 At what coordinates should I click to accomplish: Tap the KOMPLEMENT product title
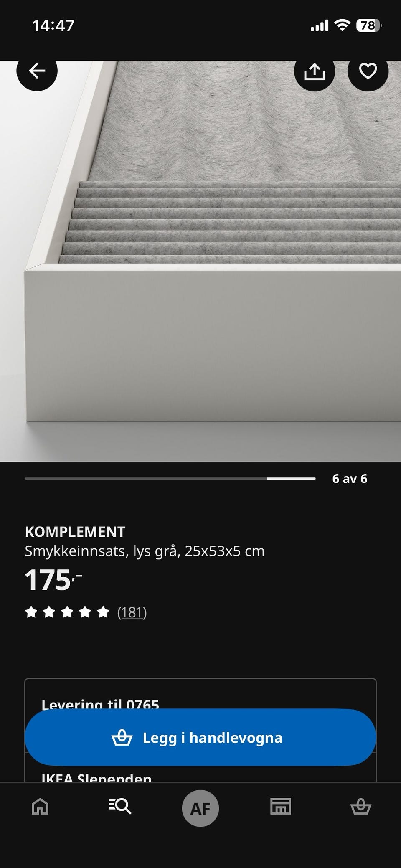(x=75, y=532)
